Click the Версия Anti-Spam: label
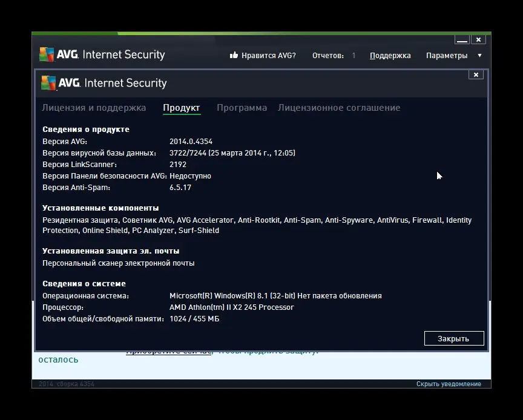Screen dimensions: 523x420 pyautogui.click(x=76, y=187)
